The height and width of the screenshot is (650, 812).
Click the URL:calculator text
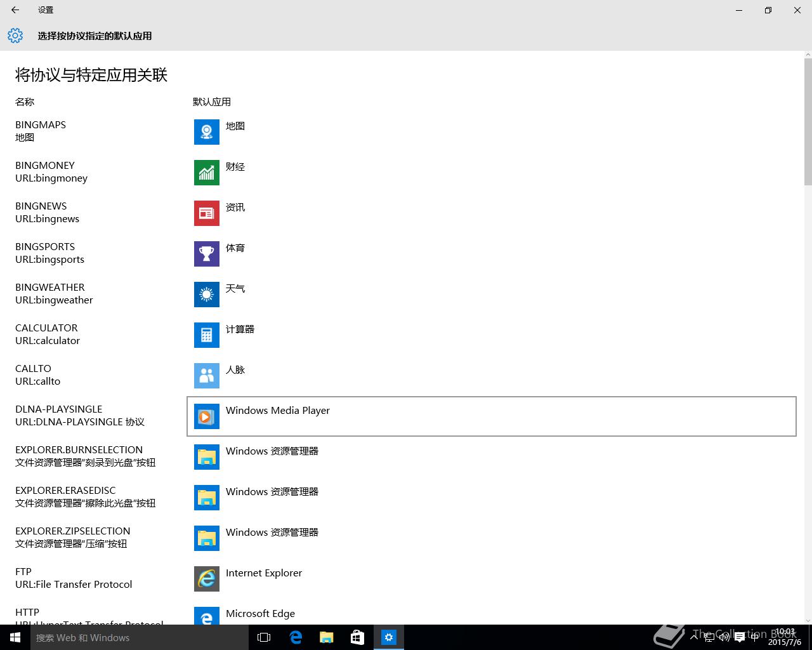(48, 341)
